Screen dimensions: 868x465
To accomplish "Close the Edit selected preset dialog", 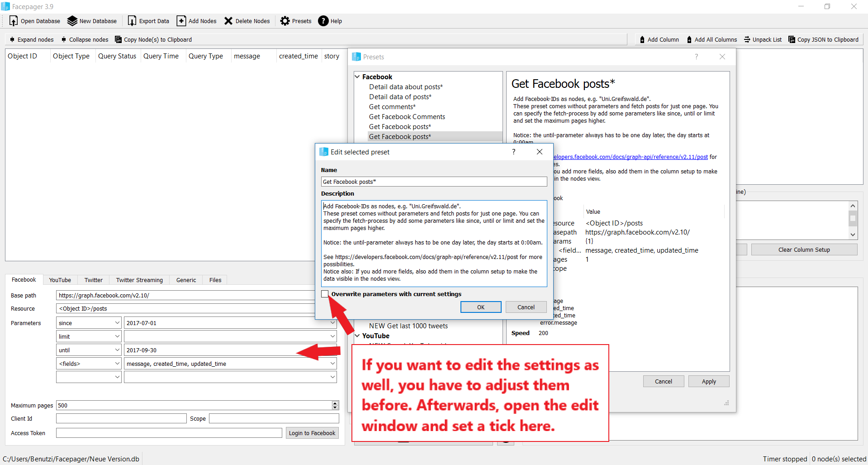I will point(540,152).
